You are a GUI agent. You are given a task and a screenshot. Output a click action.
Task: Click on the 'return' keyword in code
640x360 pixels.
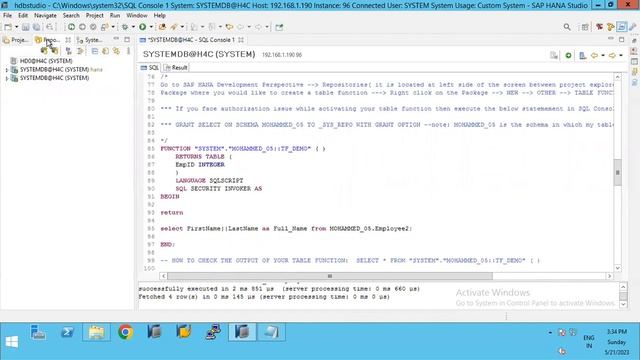click(x=172, y=213)
